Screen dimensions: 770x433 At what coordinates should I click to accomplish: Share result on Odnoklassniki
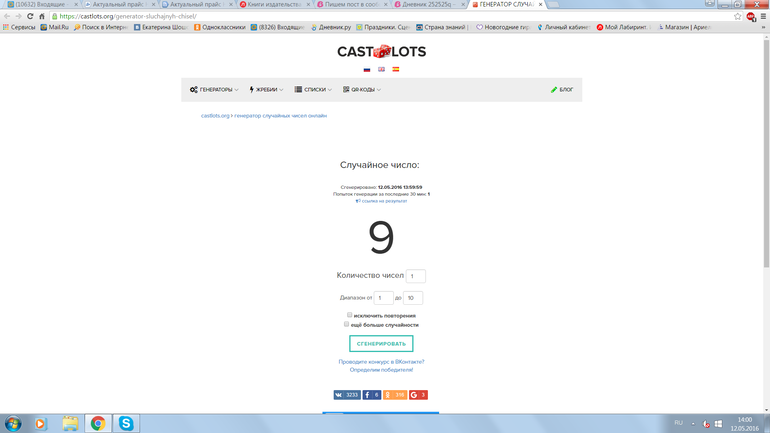(395, 395)
